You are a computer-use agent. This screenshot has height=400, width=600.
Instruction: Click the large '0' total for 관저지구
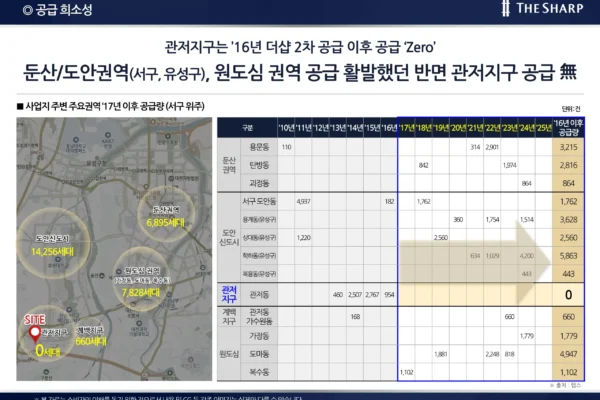(568, 294)
